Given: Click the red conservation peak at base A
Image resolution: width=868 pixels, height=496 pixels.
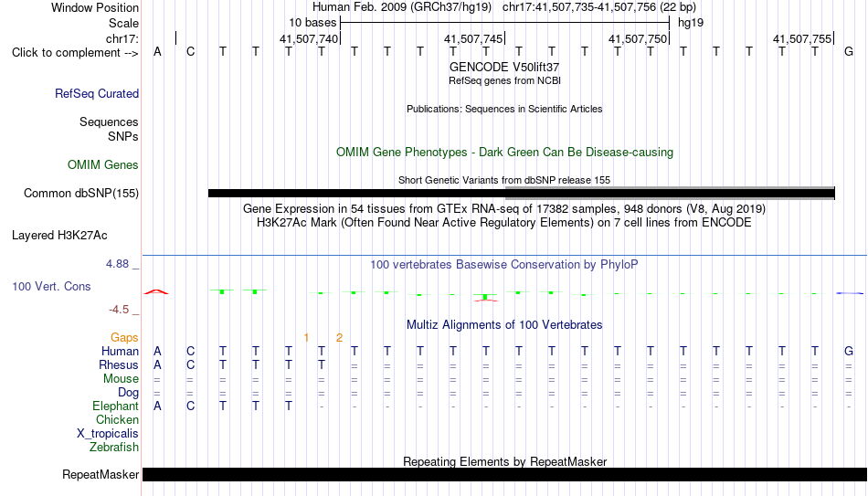Looking at the screenshot, I should click(x=156, y=291).
